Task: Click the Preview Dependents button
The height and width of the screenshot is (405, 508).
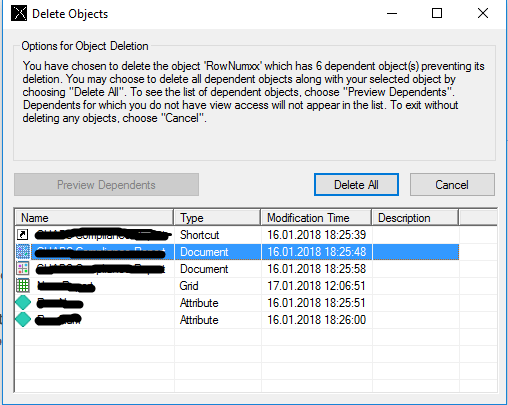Action: click(106, 184)
